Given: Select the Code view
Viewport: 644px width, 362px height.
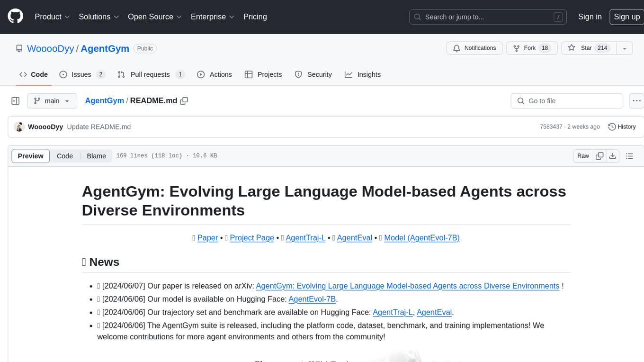Looking at the screenshot, I should 65,156.
